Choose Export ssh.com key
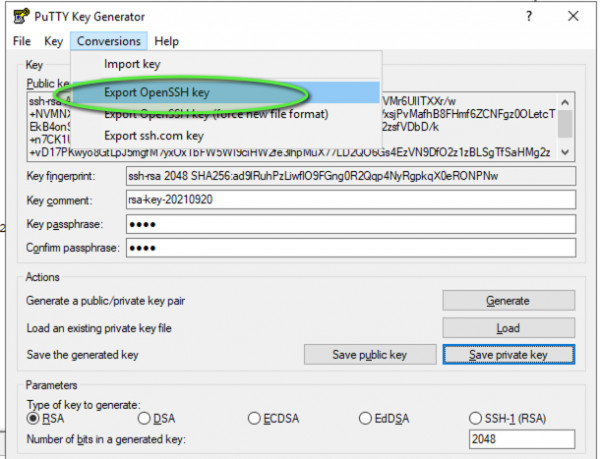The width and height of the screenshot is (600, 459). pos(226,136)
